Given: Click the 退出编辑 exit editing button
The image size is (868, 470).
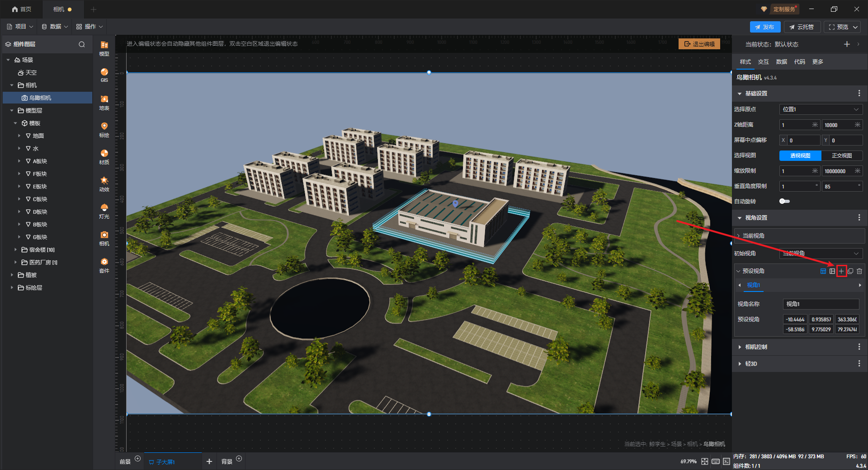Looking at the screenshot, I should pyautogui.click(x=699, y=44).
